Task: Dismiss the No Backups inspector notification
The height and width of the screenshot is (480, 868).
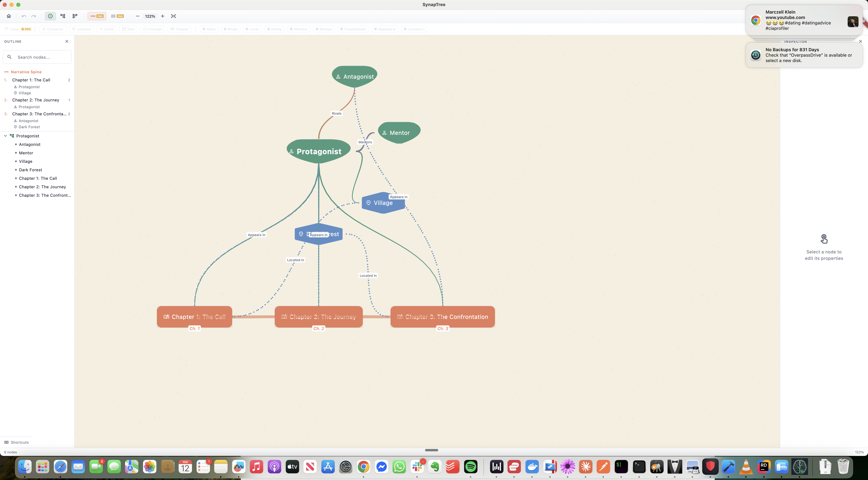Action: [x=860, y=41]
